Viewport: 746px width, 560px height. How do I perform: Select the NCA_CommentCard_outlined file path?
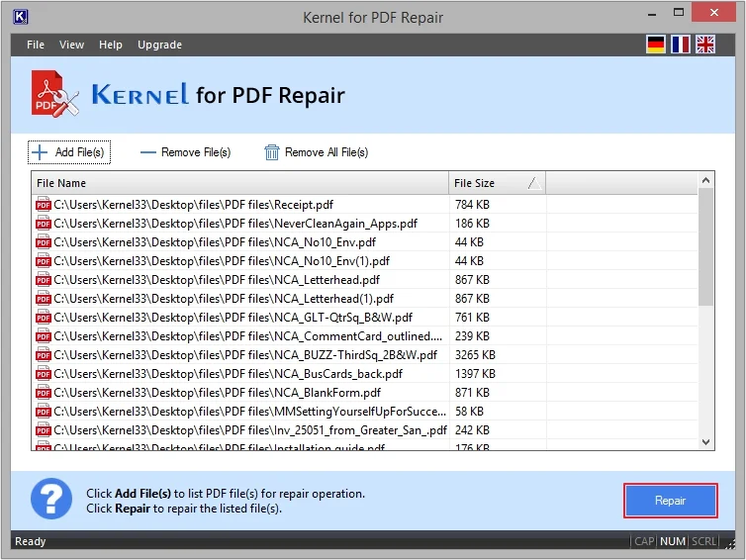point(248,336)
